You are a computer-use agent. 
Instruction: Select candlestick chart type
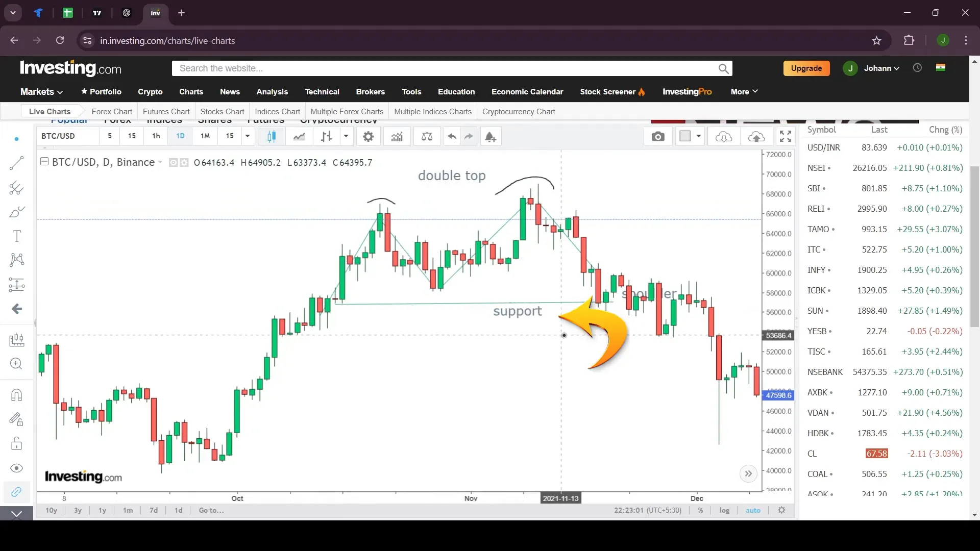[x=272, y=136]
